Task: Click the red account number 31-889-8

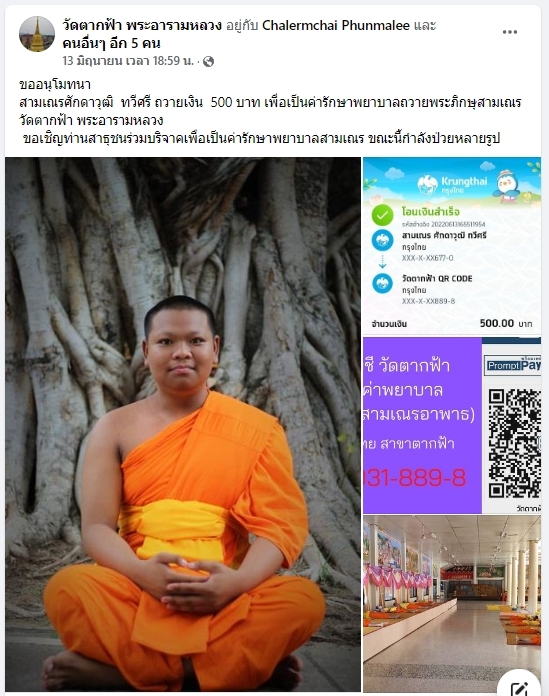Action: (x=415, y=478)
